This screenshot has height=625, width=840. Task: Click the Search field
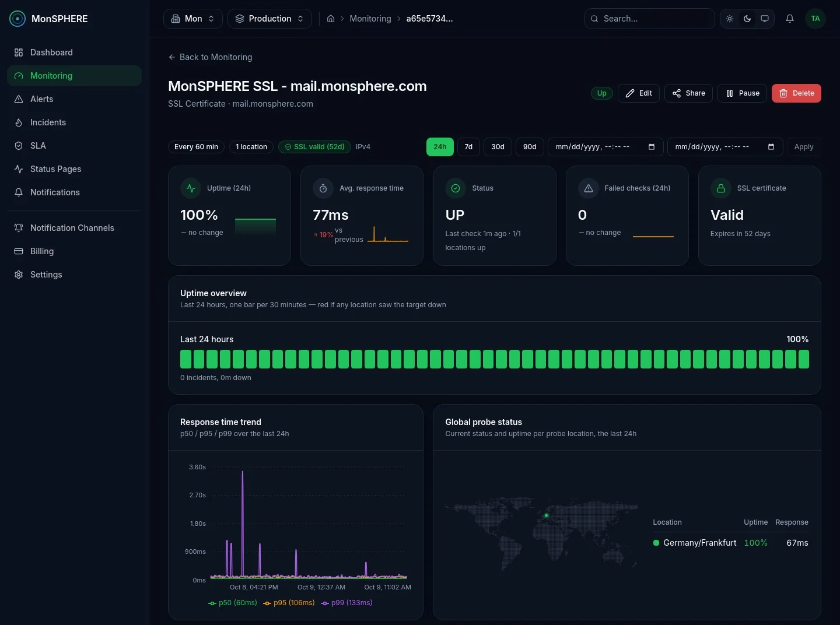pos(650,19)
